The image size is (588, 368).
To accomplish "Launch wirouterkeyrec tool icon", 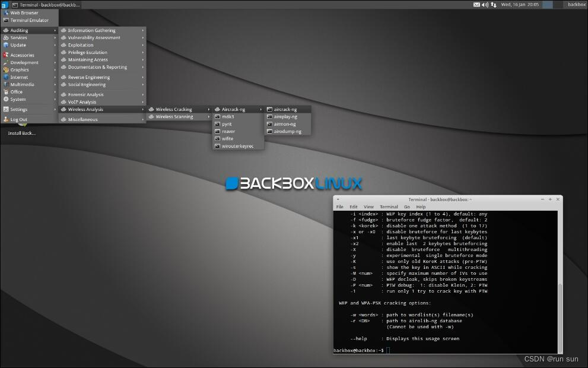I will point(218,146).
